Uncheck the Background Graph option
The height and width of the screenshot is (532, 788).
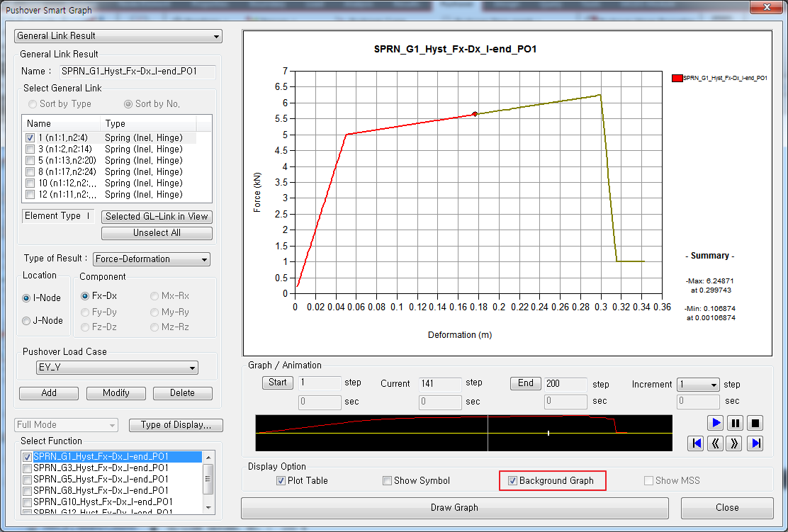[513, 481]
